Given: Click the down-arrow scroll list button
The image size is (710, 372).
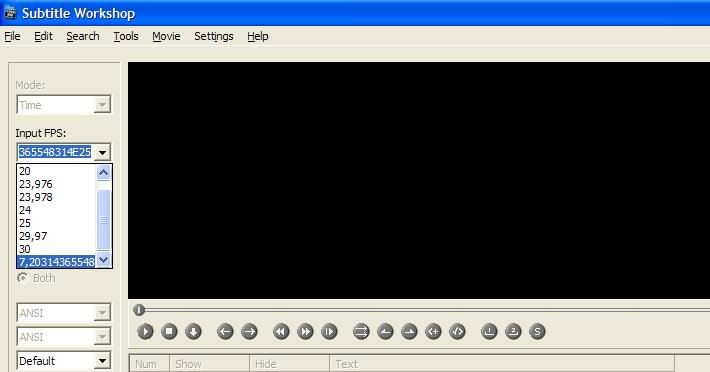Looking at the screenshot, I should [x=193, y=332].
